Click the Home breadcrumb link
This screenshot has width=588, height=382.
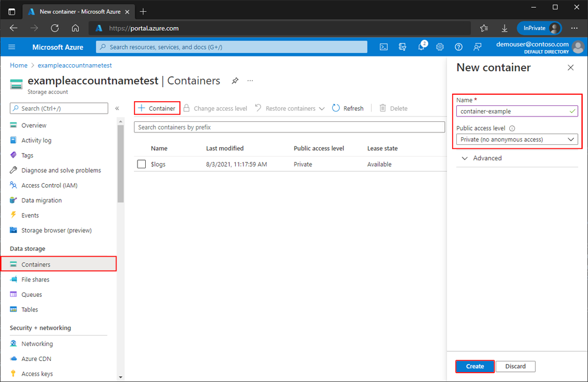(18, 65)
